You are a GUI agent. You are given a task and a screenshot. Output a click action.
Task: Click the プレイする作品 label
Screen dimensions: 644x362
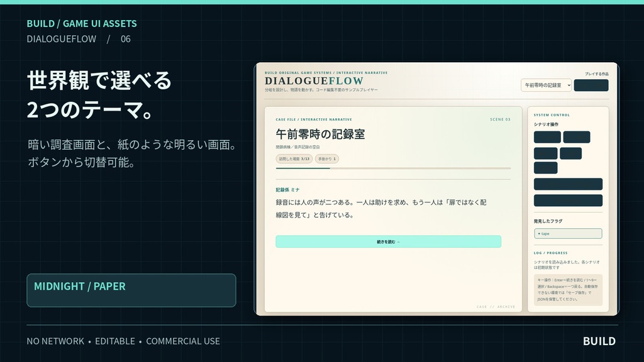tap(597, 74)
